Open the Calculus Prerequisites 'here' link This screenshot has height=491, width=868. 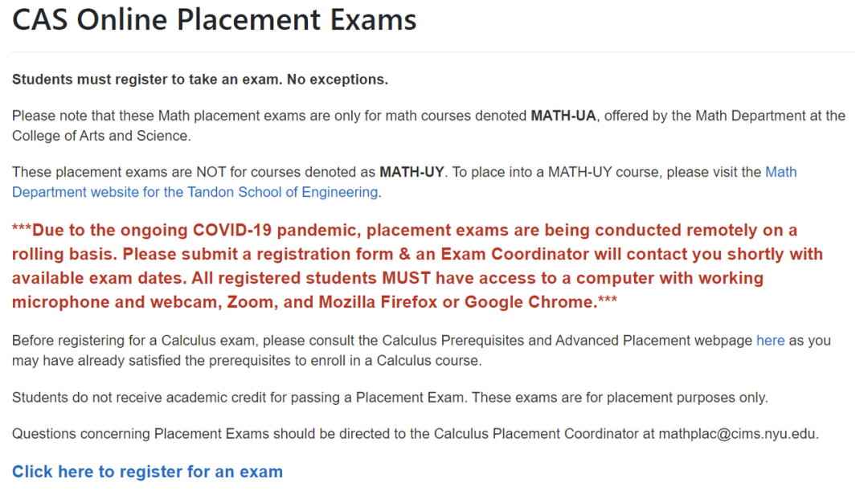pos(771,341)
